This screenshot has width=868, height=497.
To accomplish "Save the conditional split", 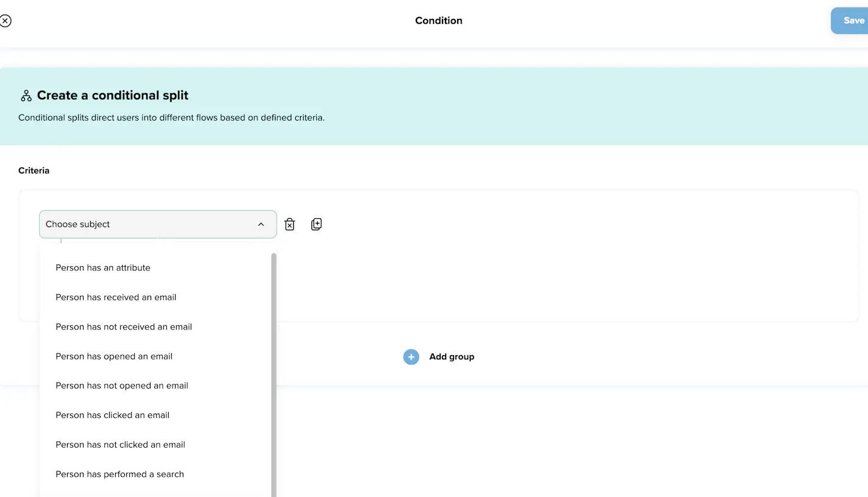I will (853, 20).
